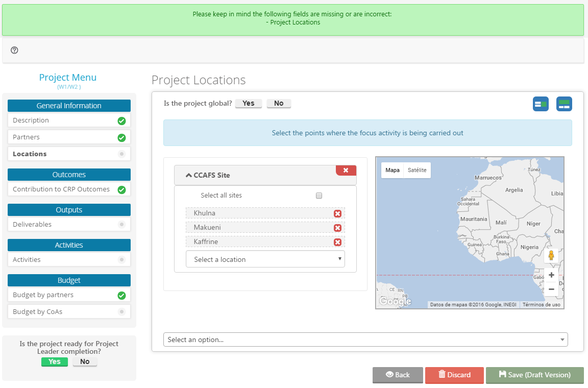Switch the map to Satélite view
588x388 pixels.
(417, 170)
